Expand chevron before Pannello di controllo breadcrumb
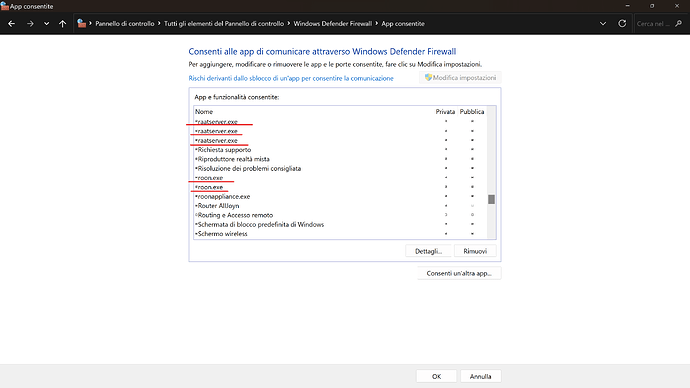The image size is (690, 388). pos(90,23)
